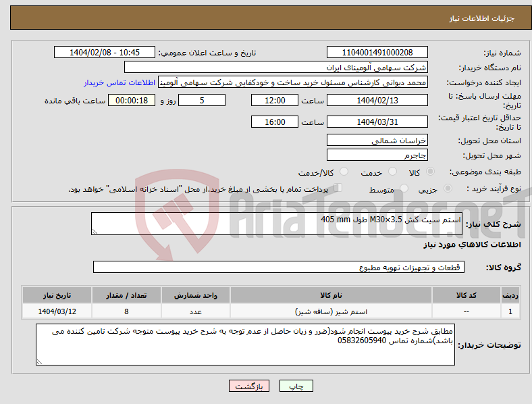Select the خدمت radio button
This screenshot has width=532, height=404.
click(392, 172)
